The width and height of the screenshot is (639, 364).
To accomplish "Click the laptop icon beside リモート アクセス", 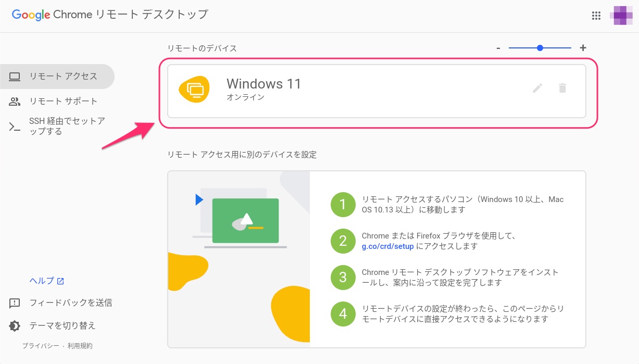I will (x=15, y=77).
